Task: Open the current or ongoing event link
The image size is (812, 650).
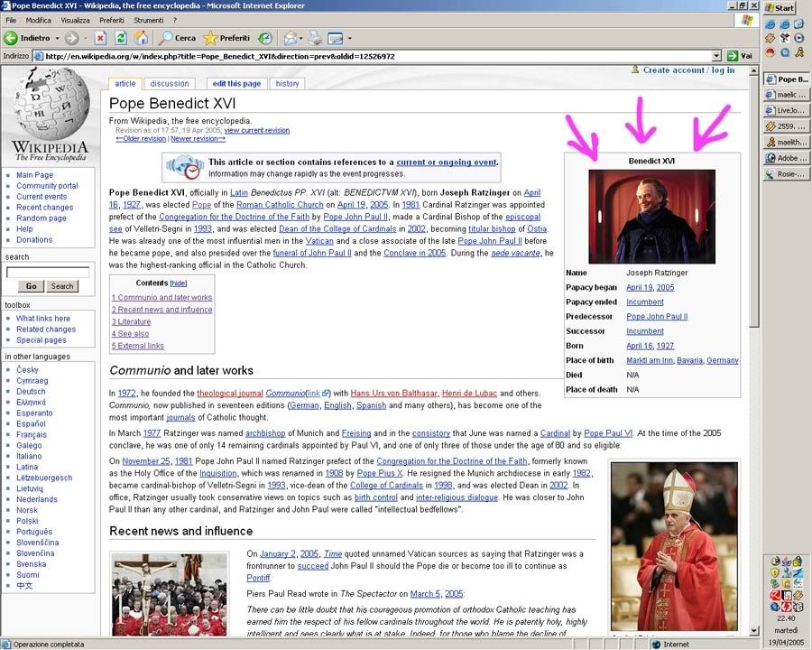Action: click(x=447, y=162)
